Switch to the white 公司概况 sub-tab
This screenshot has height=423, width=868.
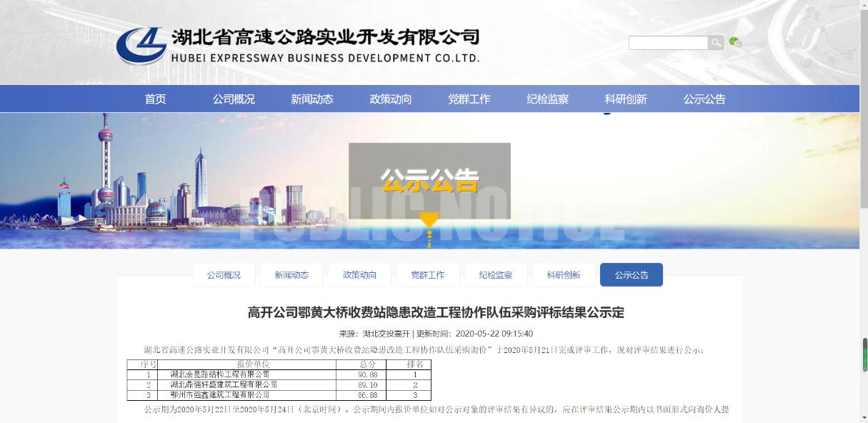[224, 275]
